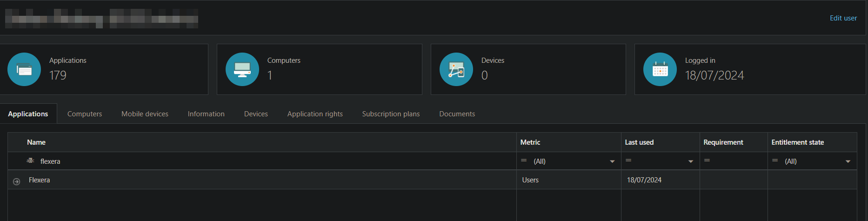The width and height of the screenshot is (868, 221).
Task: Click the Logged in calendar icon
Action: click(660, 69)
